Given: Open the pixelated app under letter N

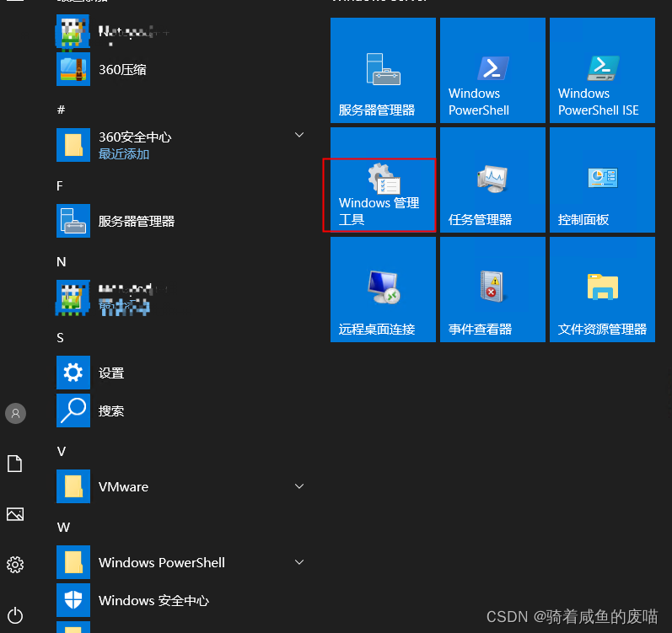Looking at the screenshot, I should 182,298.
